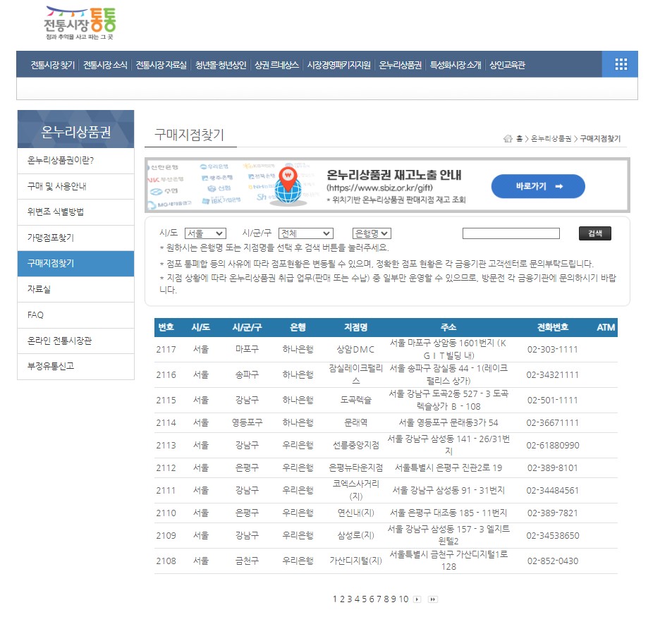Click phone number 02-852-0430
The image size is (672, 617).
pos(553,561)
